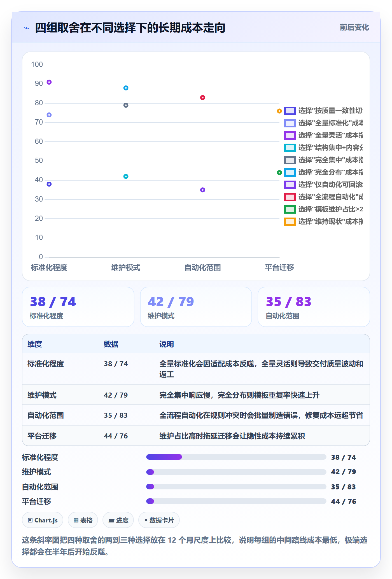Click the 维护模式 progress bar

click(x=236, y=472)
